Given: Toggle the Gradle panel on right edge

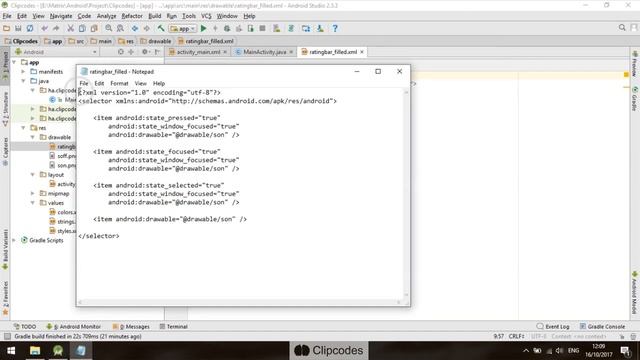Looking at the screenshot, I should (x=635, y=99).
